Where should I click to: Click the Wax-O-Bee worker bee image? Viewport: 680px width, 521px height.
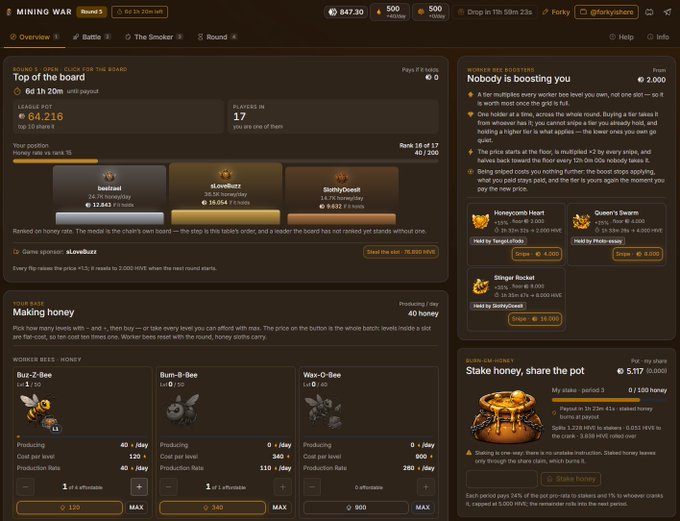(x=323, y=410)
